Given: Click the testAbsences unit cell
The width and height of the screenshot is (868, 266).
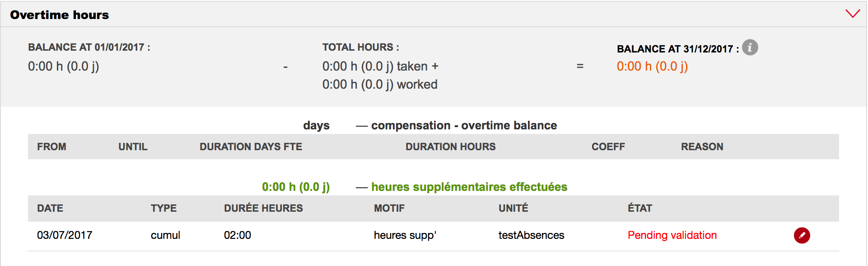Looking at the screenshot, I should pyautogui.click(x=531, y=235).
